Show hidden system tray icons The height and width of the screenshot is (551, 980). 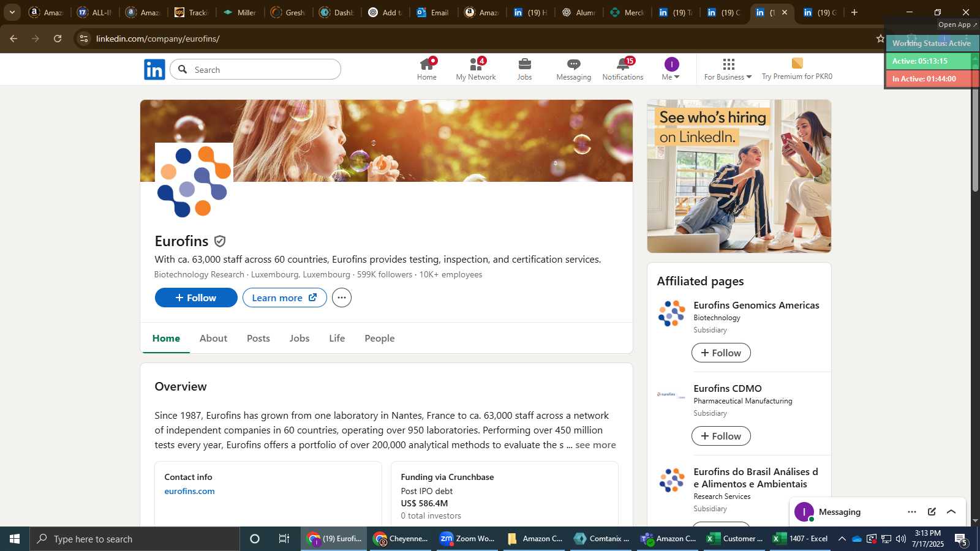click(x=842, y=539)
